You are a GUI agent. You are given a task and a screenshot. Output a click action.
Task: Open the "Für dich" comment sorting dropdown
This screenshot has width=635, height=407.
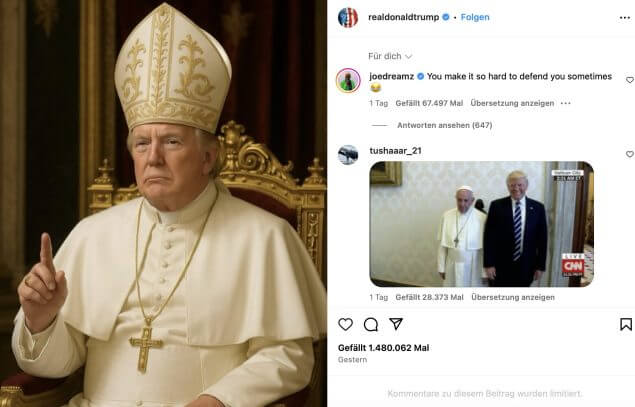coord(390,56)
